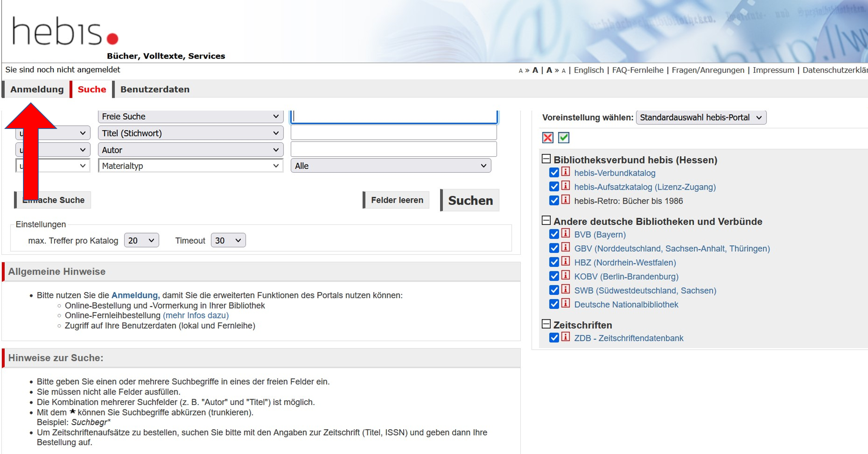Image resolution: width=868 pixels, height=454 pixels.
Task: Open the Alle material type dropdown
Action: click(x=391, y=166)
